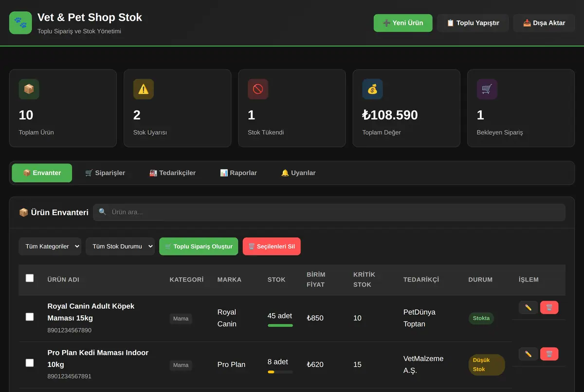Open the Tüm Stok Durumu dropdown

click(x=120, y=246)
